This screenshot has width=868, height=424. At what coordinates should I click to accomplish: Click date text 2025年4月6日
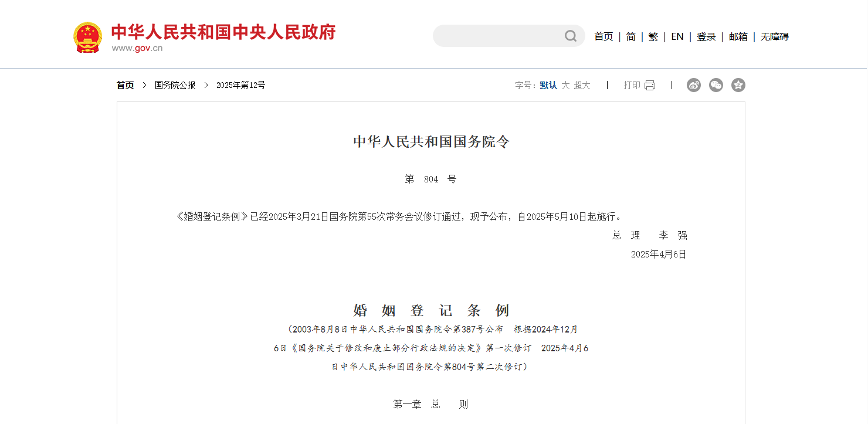tap(659, 254)
